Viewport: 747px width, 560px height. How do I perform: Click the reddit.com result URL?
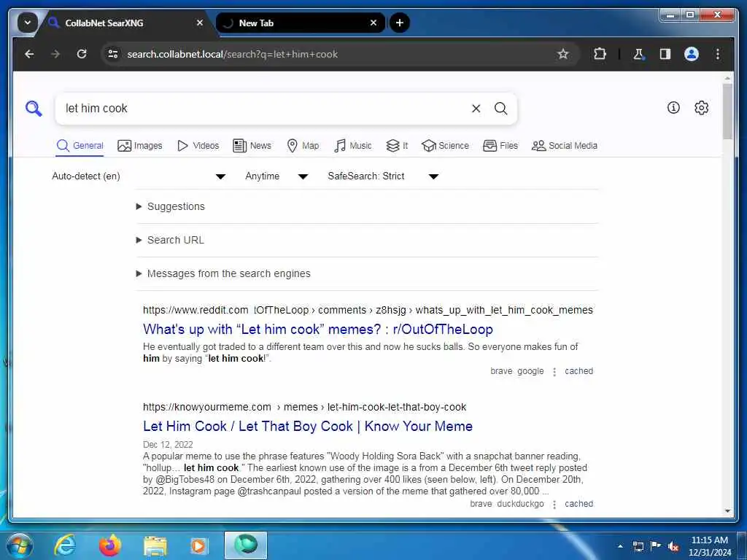click(x=368, y=310)
